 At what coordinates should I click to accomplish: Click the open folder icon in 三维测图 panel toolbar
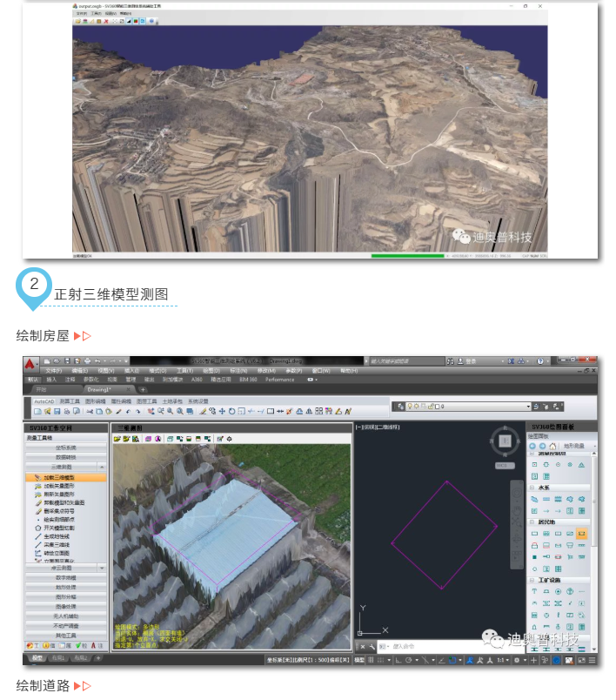click(117, 440)
